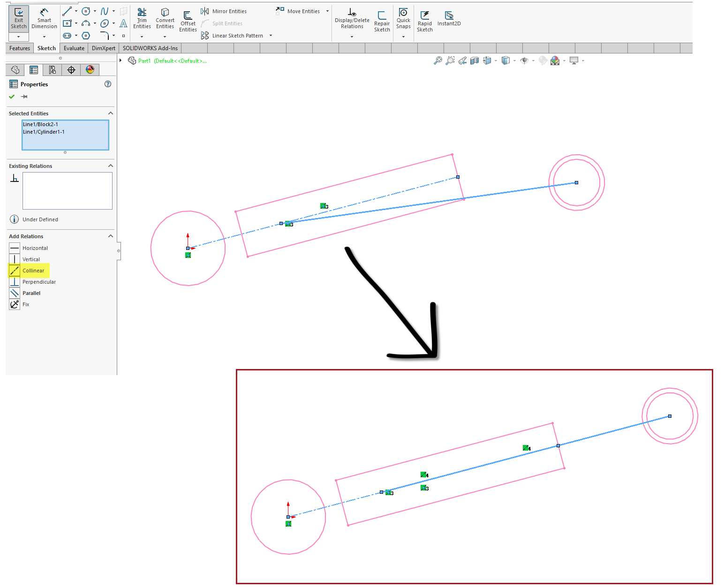Select the Spline tool
Screen dimensions: 724x588
click(104, 11)
